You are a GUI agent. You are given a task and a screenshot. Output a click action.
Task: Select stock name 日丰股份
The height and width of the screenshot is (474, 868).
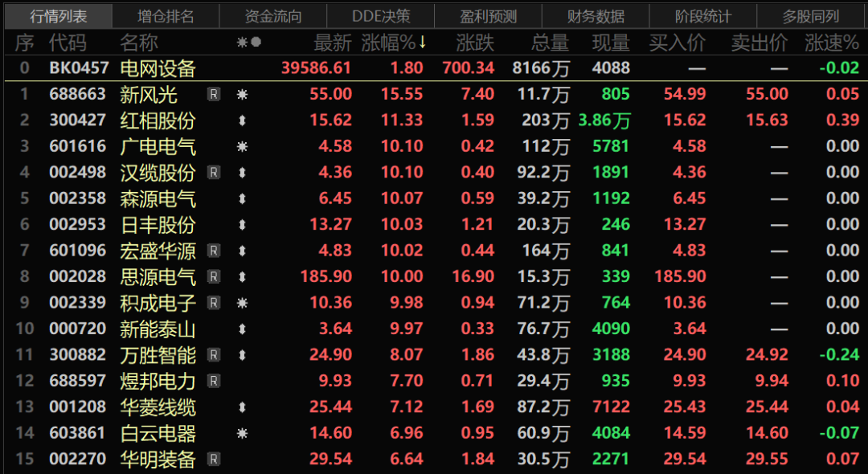click(158, 225)
